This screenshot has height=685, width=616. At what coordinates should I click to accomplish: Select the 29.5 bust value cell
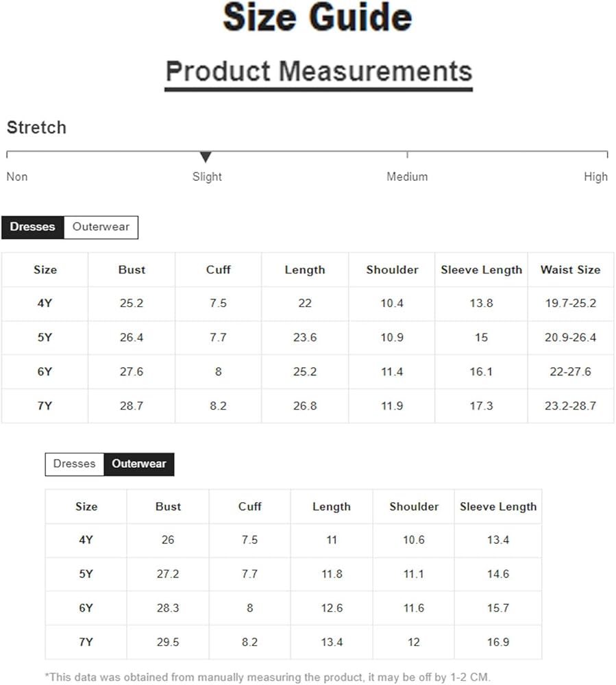coord(168,643)
